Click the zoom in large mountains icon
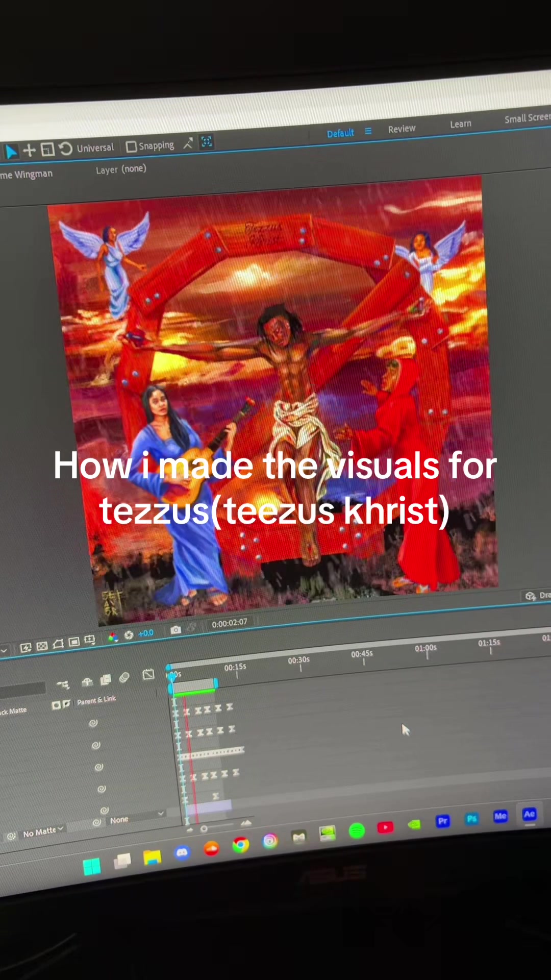The image size is (551, 980). point(246,823)
